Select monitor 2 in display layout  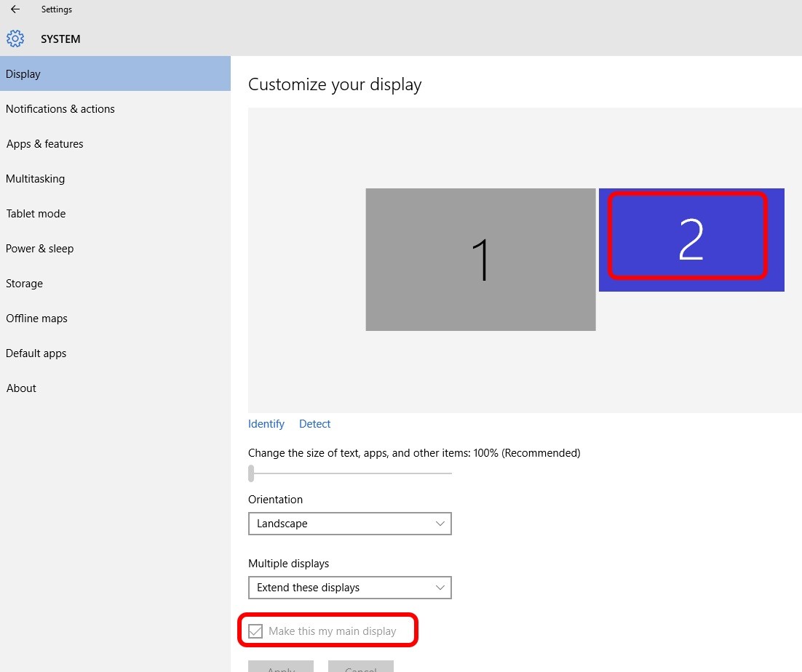[x=691, y=239]
